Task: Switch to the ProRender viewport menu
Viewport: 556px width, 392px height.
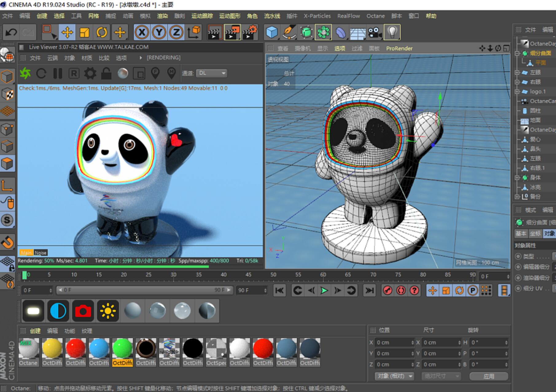Action: click(399, 48)
